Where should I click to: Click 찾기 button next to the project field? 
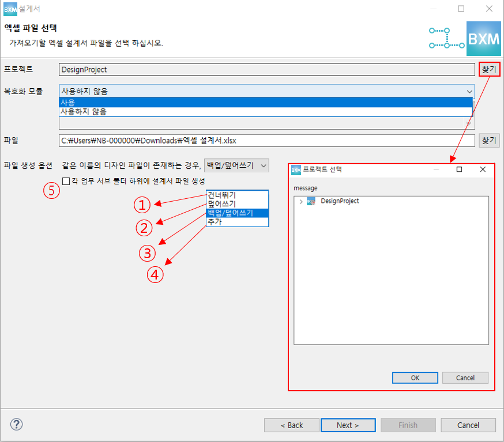(x=488, y=69)
